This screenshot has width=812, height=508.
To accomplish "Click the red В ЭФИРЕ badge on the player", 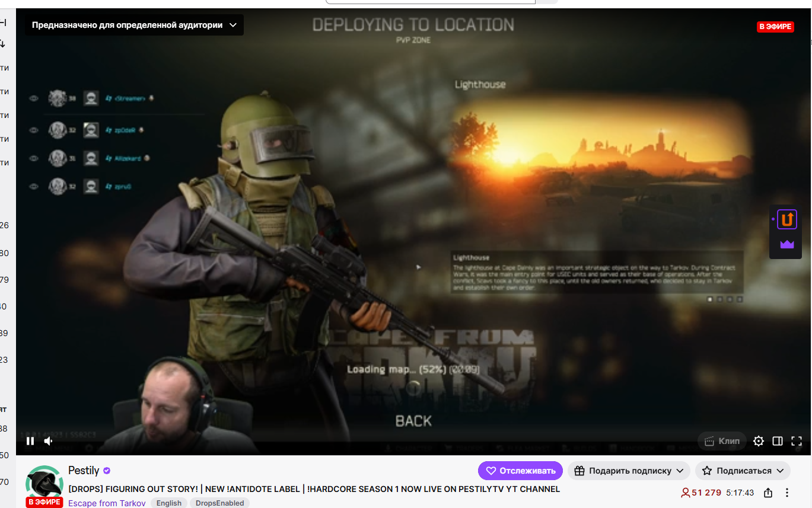I will pos(775,27).
